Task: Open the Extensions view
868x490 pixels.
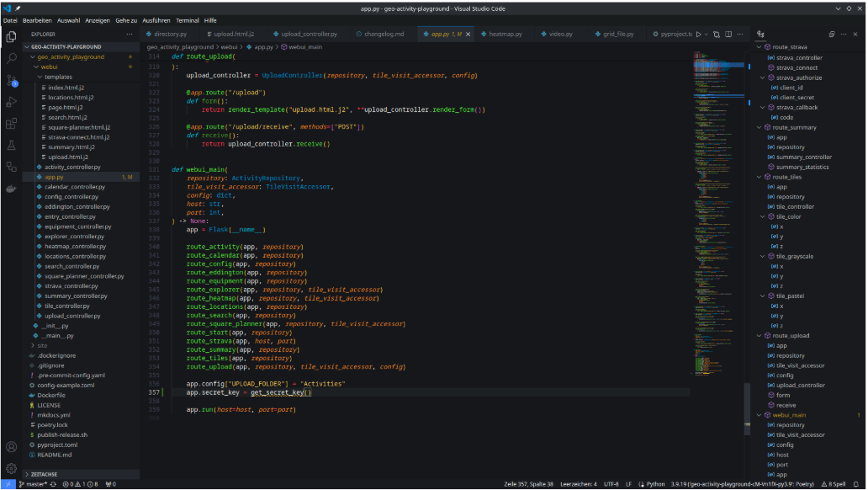Action: [x=11, y=124]
